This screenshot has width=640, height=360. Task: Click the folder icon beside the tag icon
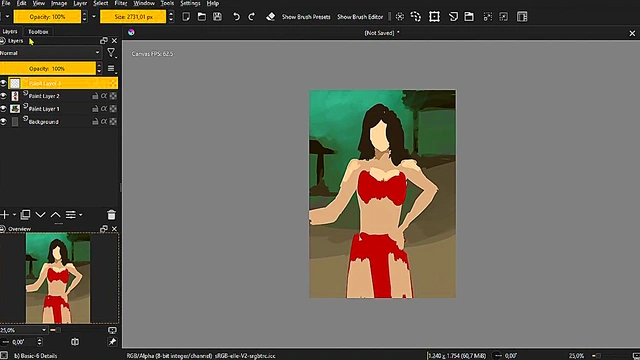[x=469, y=17]
